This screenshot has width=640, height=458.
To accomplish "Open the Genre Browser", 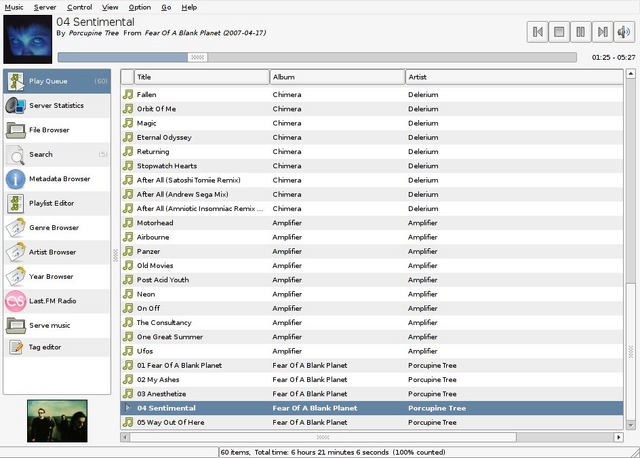I will [x=57, y=228].
